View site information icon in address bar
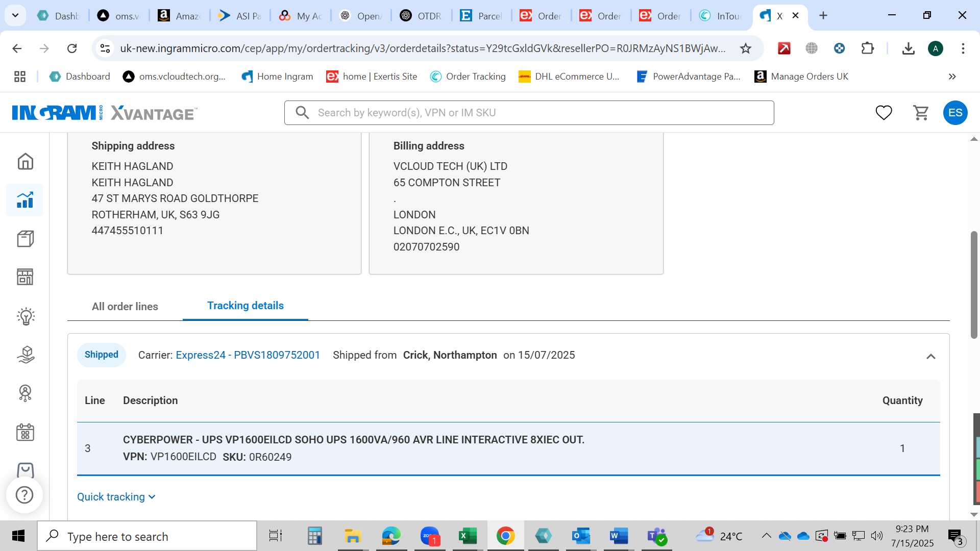980x551 pixels. tap(105, 48)
